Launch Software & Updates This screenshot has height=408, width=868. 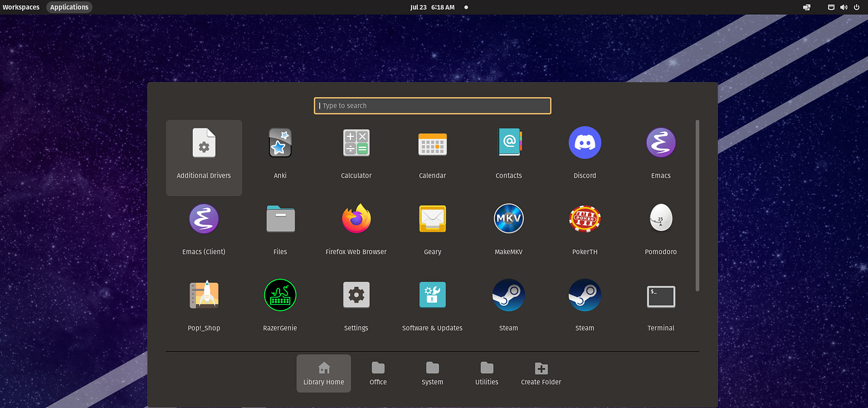pyautogui.click(x=432, y=310)
